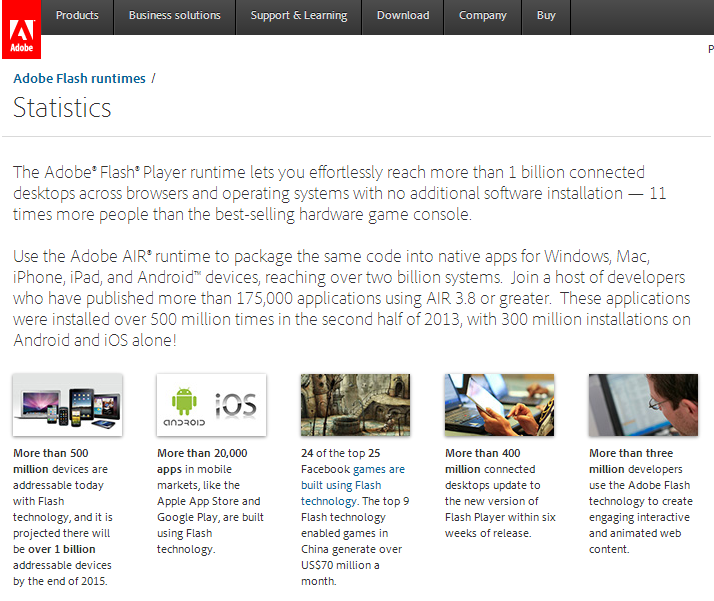The width and height of the screenshot is (714, 601).
Task: Click the text "More than three million"
Action: 631,461
